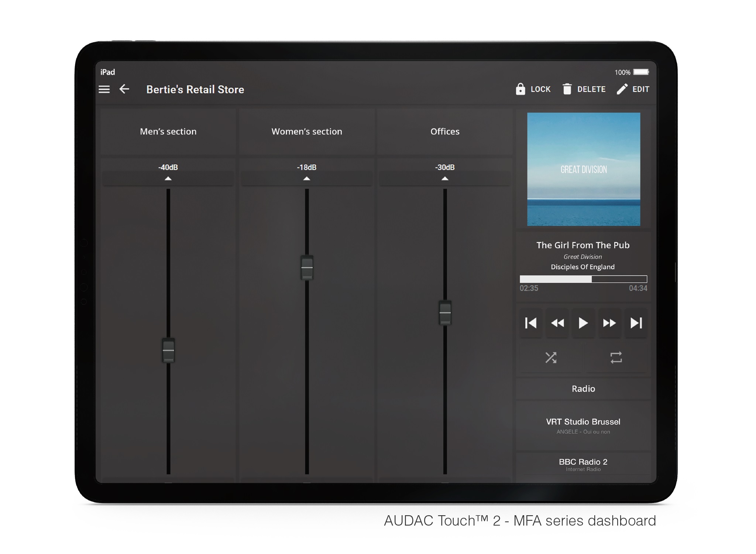The height and width of the screenshot is (554, 756).
Task: Toggle repeat playback mode
Action: (616, 358)
